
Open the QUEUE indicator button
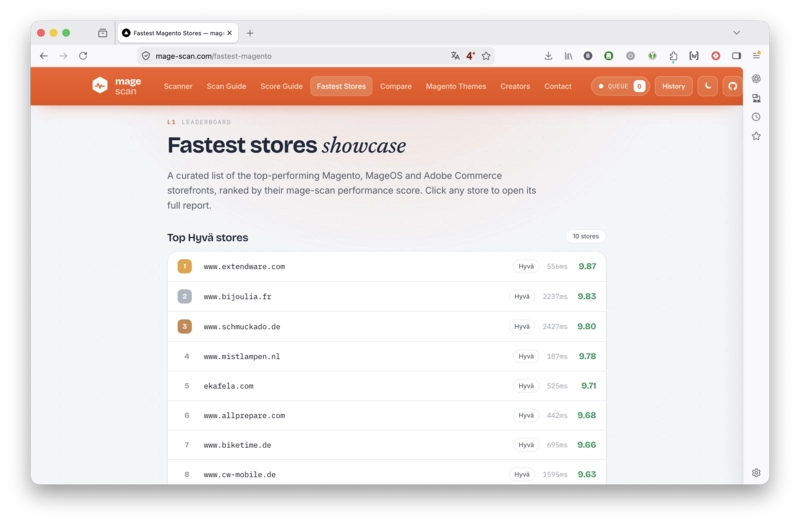pos(620,86)
